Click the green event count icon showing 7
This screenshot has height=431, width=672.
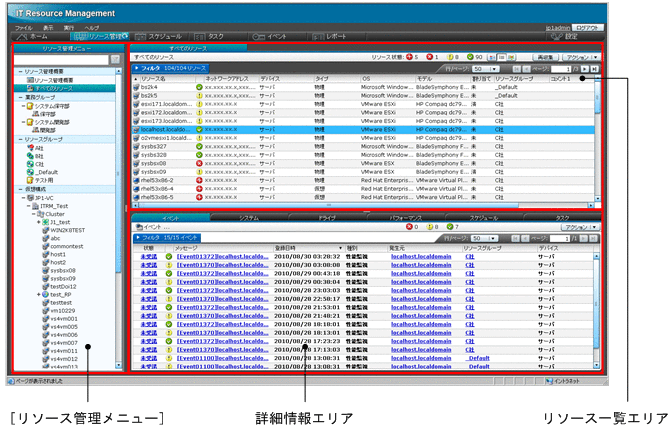pyautogui.click(x=450, y=227)
